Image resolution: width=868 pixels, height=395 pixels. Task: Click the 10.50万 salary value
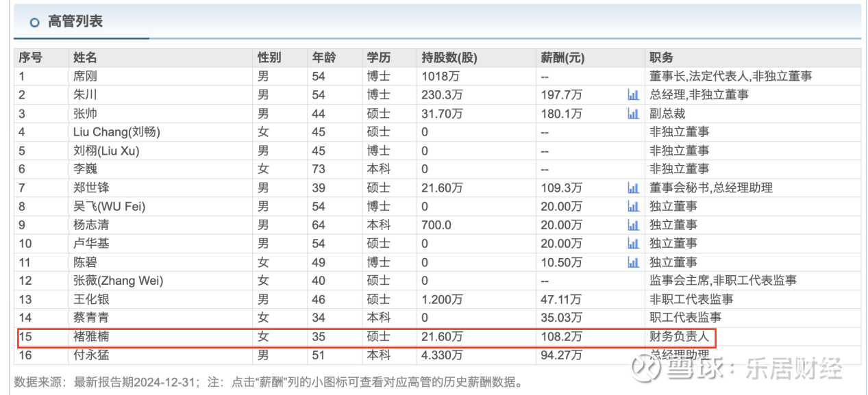click(561, 262)
